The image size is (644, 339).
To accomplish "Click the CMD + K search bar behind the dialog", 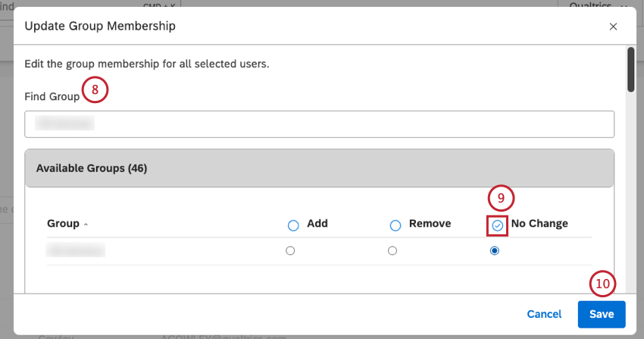I will coord(114,5).
